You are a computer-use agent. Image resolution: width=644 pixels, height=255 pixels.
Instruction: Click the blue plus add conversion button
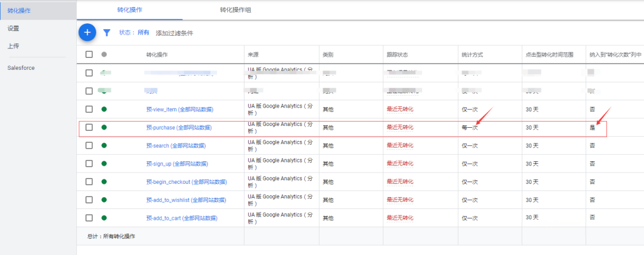point(87,32)
